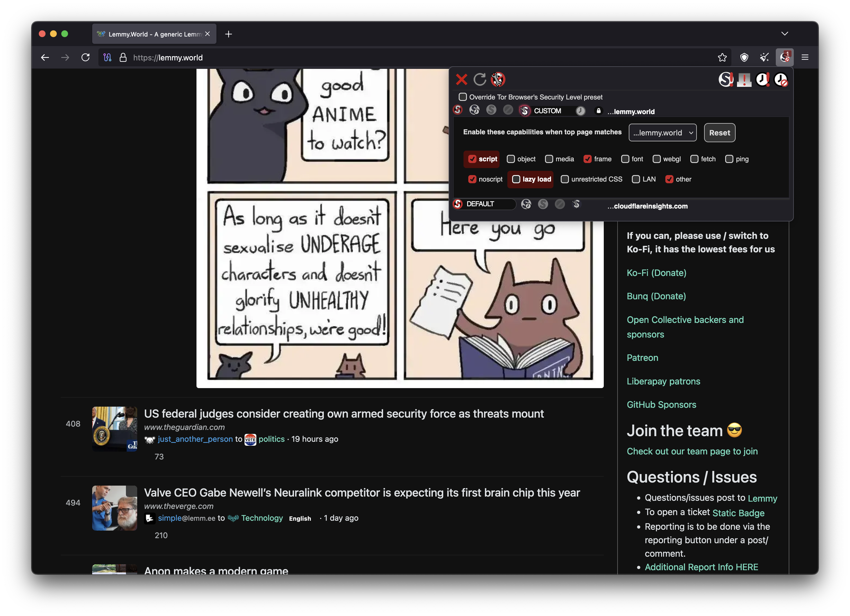Click the site connection lock icon
The height and width of the screenshot is (616, 850).
click(x=123, y=57)
